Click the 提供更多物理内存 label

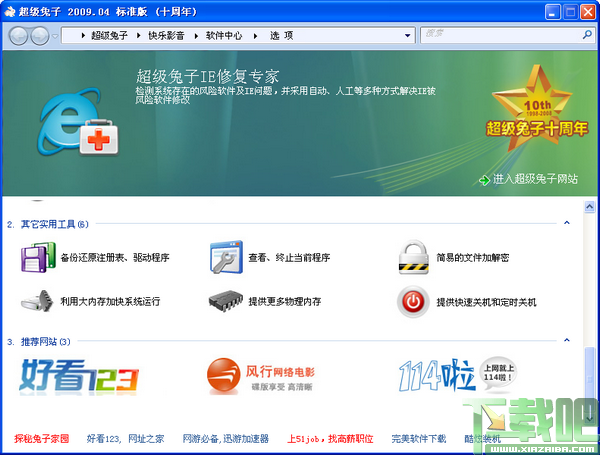pyautogui.click(x=285, y=302)
